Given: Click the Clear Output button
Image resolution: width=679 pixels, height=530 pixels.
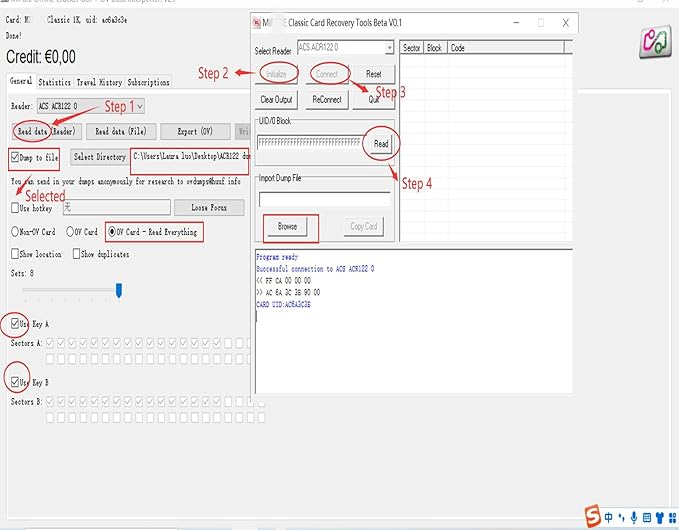Looking at the screenshot, I should 276,100.
